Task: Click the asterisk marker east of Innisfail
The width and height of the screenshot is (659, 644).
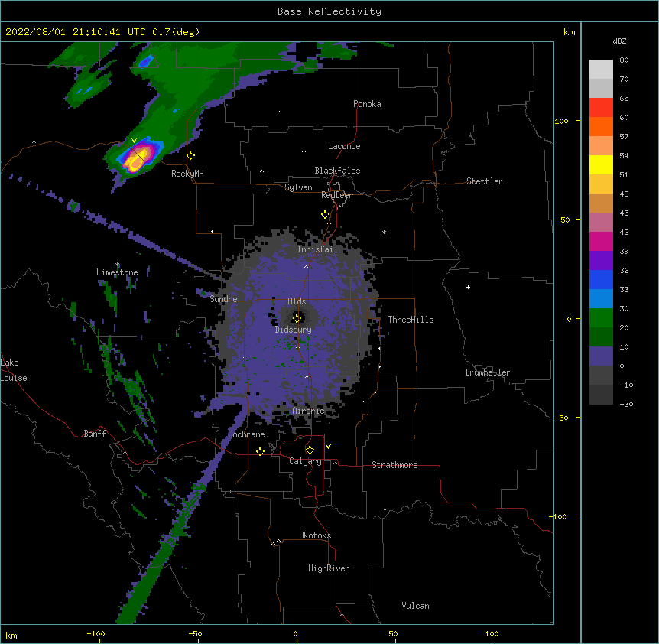Action: [384, 232]
